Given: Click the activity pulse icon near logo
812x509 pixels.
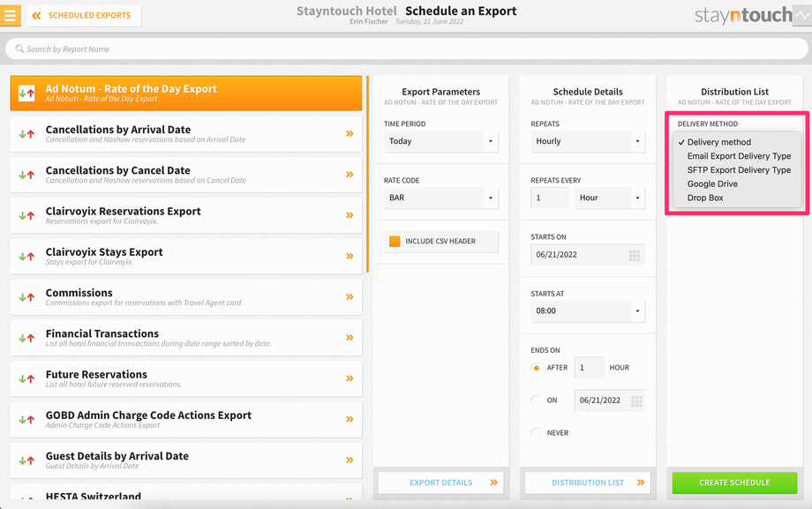Looking at the screenshot, I should tap(802, 16).
